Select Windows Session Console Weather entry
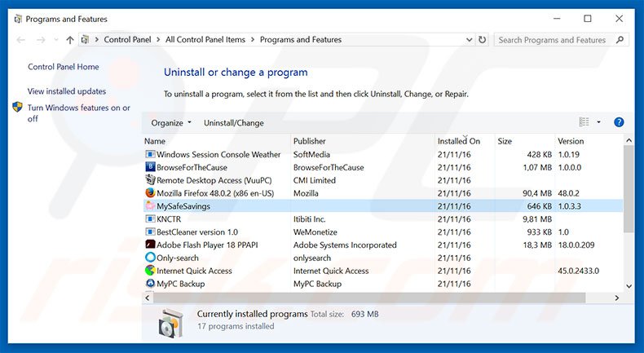 [x=218, y=155]
